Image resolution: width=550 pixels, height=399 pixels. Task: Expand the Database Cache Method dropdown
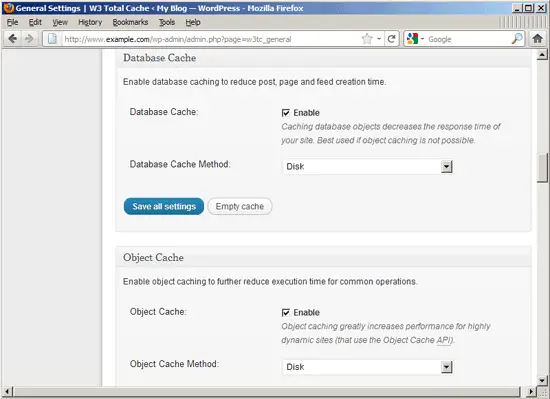click(447, 167)
